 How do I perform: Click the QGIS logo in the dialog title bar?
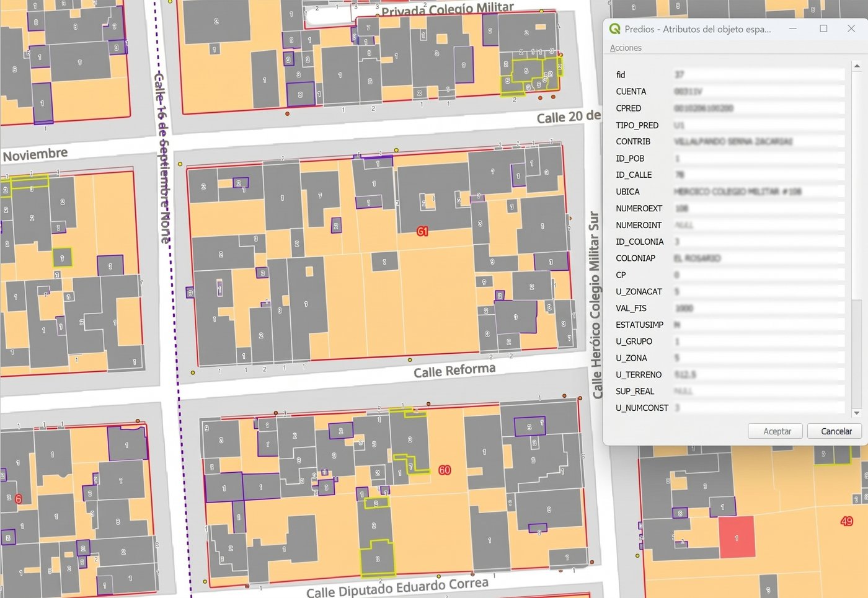tap(615, 29)
